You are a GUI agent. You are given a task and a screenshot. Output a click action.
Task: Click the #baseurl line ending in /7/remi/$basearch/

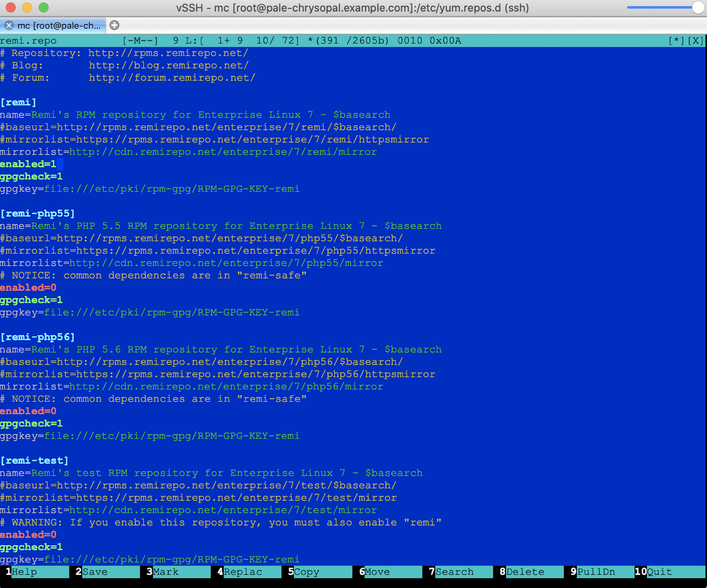[x=198, y=127]
